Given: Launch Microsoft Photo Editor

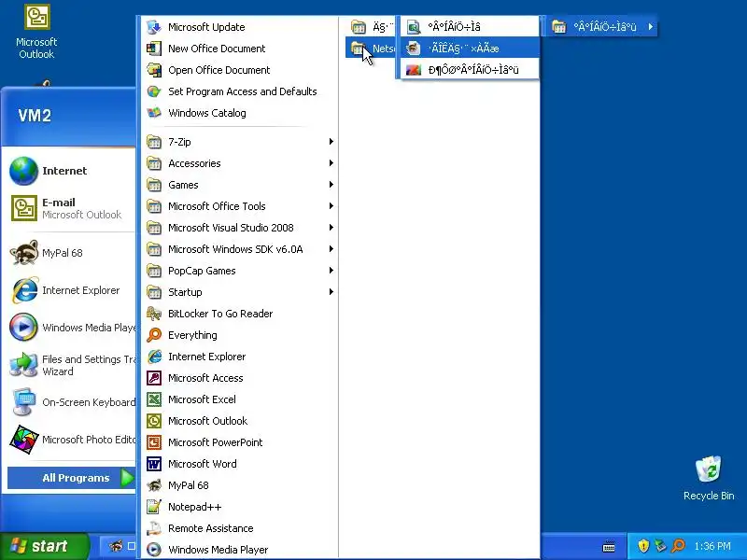Looking at the screenshot, I should click(x=72, y=440).
